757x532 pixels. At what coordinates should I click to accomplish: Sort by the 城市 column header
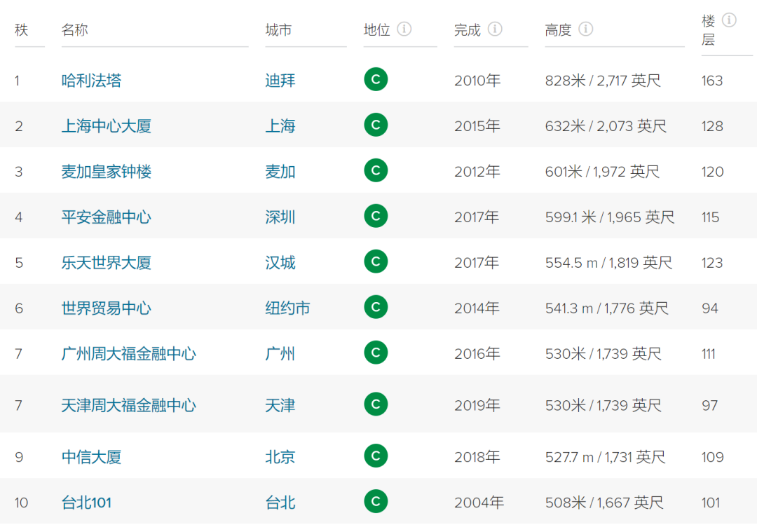(278, 30)
